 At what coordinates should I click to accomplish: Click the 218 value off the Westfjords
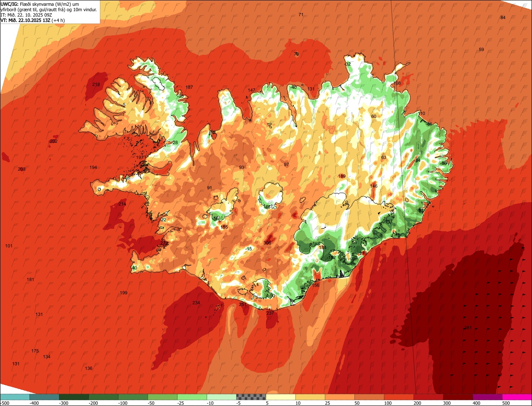96,85
